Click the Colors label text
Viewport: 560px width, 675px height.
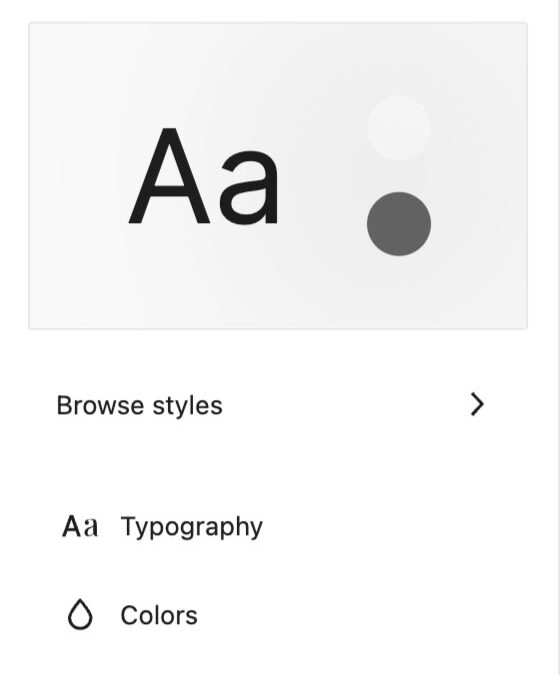point(159,615)
